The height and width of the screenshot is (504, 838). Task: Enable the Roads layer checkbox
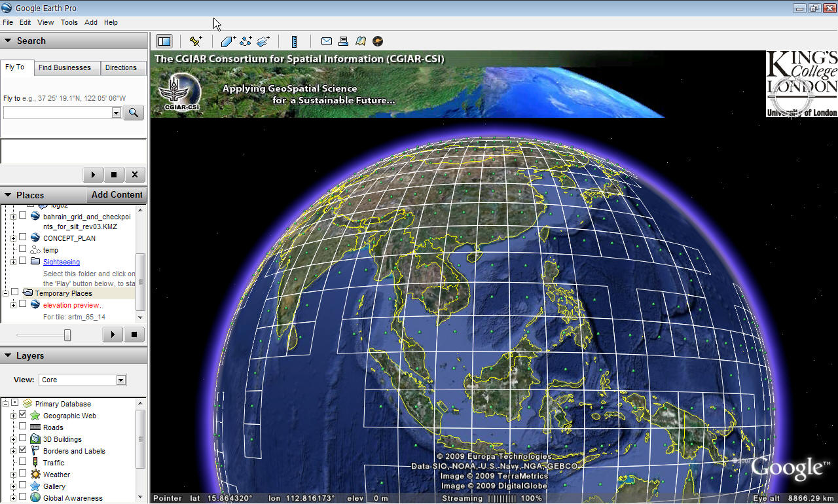pos(23,427)
